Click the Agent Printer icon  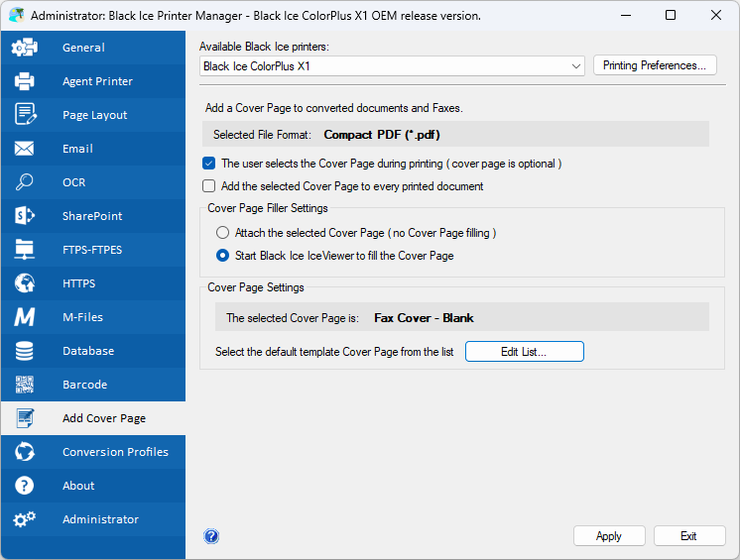tap(25, 81)
